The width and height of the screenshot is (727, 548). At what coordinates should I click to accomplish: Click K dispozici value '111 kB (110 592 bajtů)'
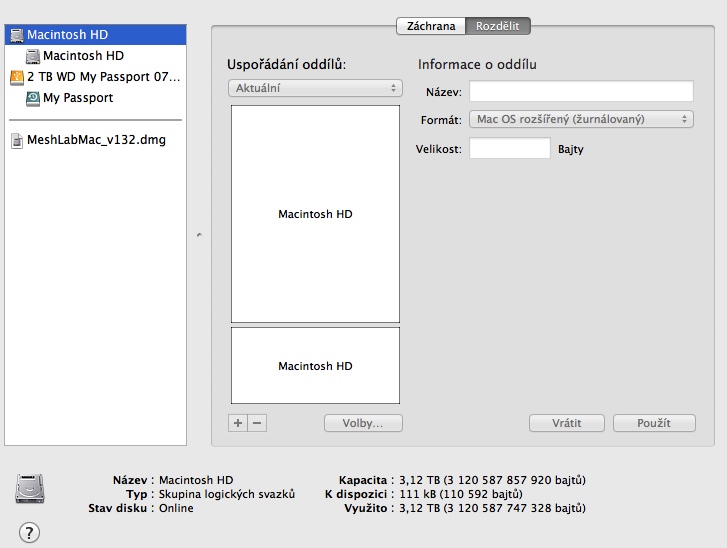tap(461, 494)
